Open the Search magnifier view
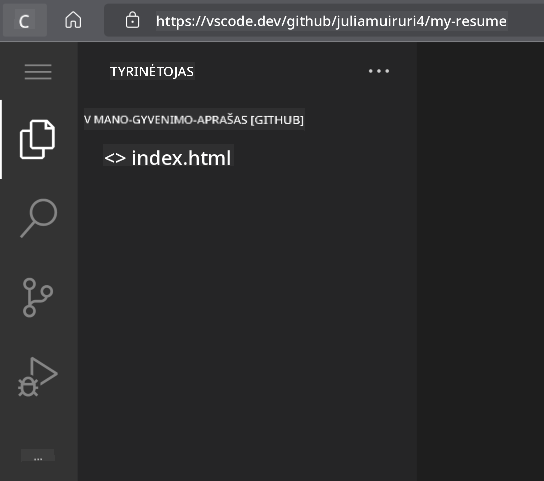 (38, 218)
